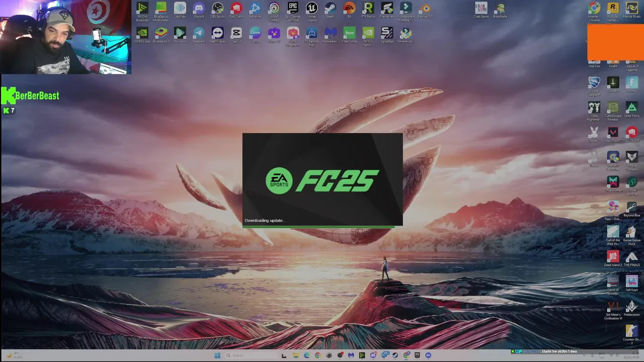The image size is (644, 362).
Task: Open the Rocket League desktop icon
Action: tap(594, 86)
